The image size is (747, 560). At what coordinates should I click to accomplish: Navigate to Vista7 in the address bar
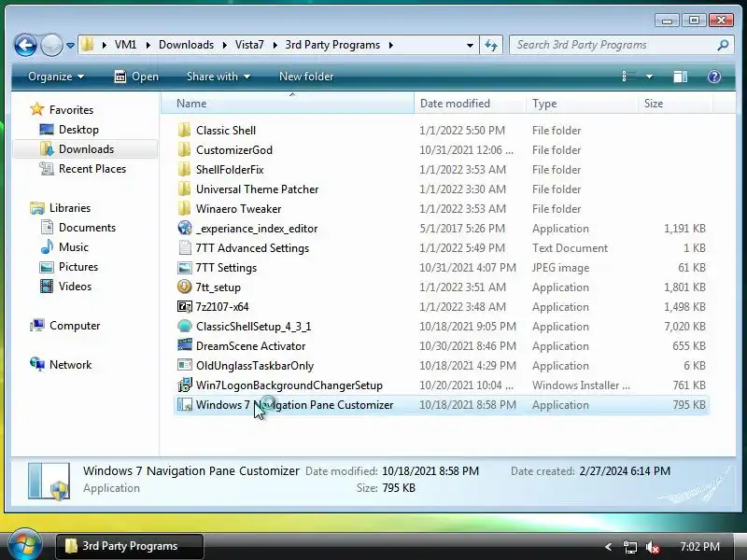tap(249, 45)
